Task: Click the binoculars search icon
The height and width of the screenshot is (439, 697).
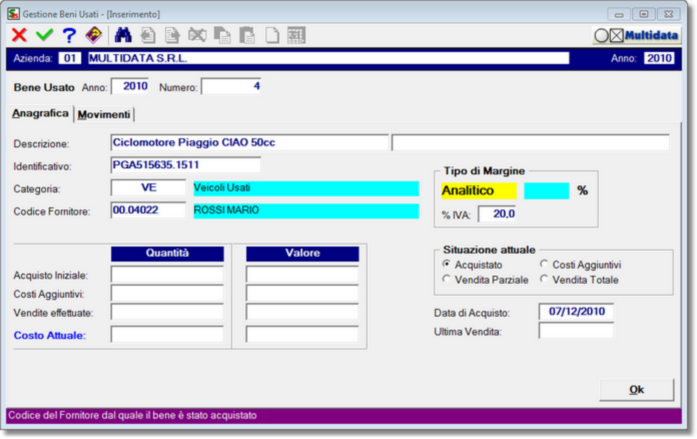Action: tap(123, 35)
